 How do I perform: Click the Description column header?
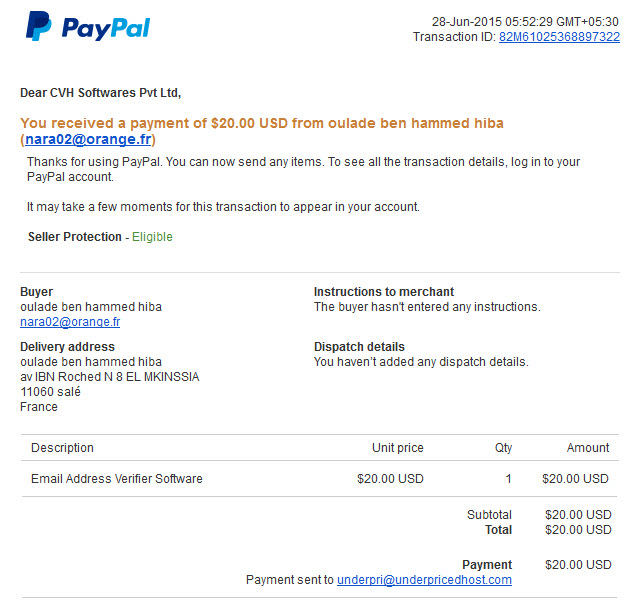click(62, 447)
